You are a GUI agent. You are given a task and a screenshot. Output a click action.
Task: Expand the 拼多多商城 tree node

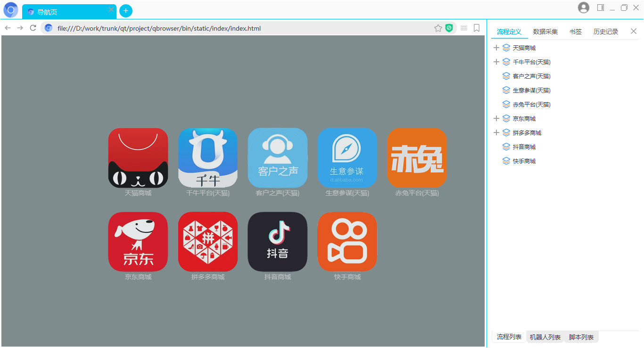496,133
